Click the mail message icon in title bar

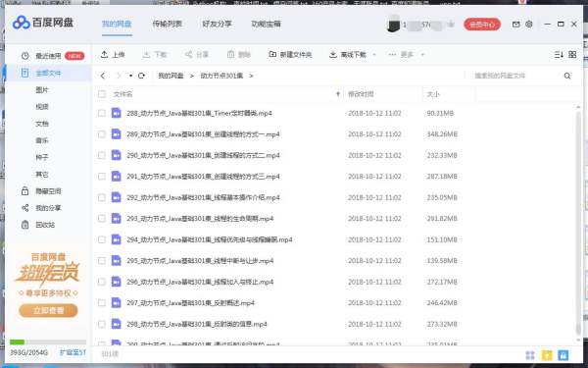(516, 24)
